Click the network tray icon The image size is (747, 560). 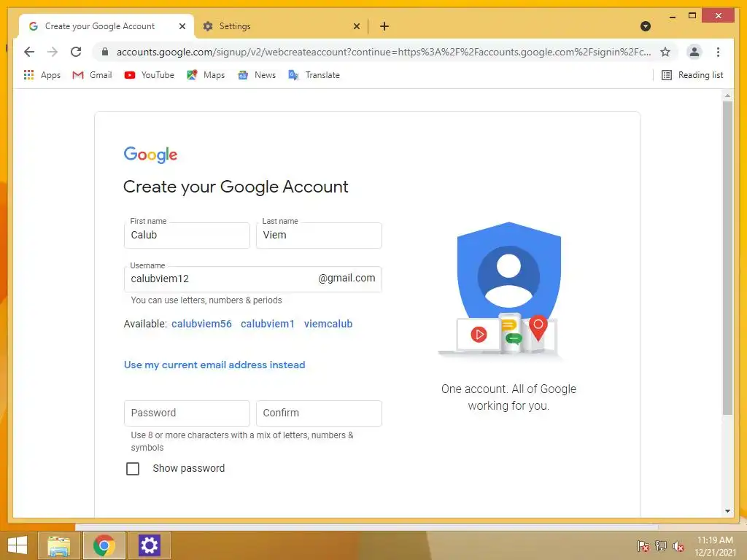661,546
